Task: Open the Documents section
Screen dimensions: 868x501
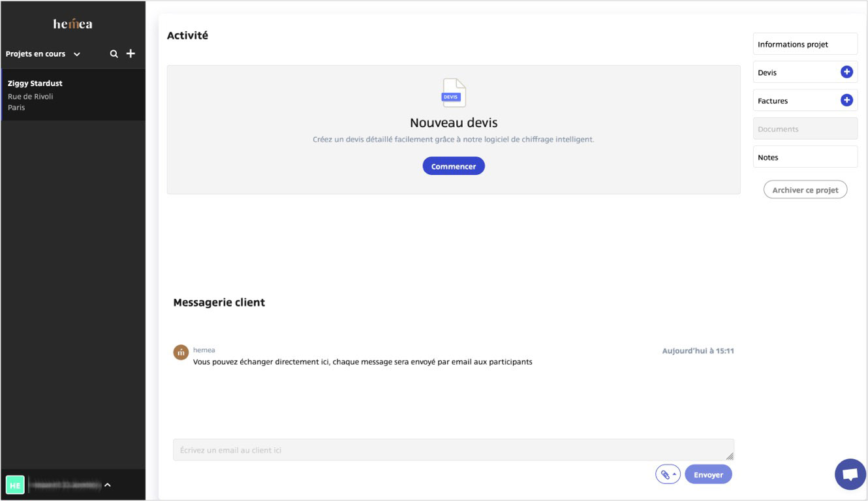Action: pos(805,129)
